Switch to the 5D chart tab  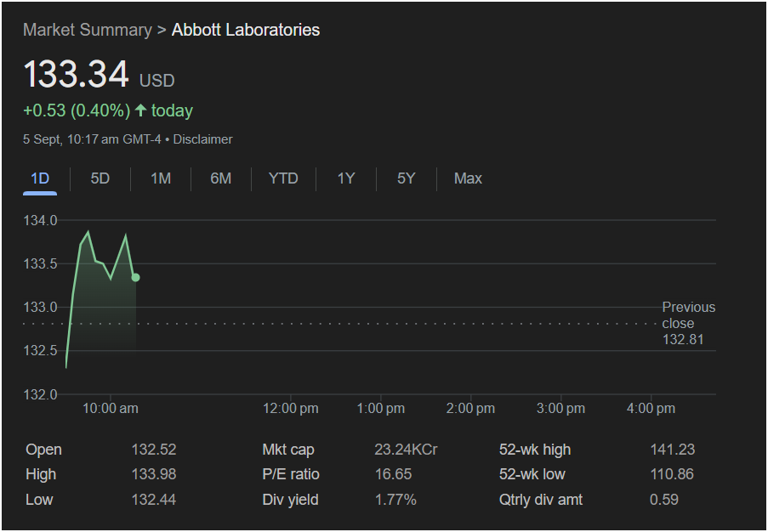click(100, 178)
